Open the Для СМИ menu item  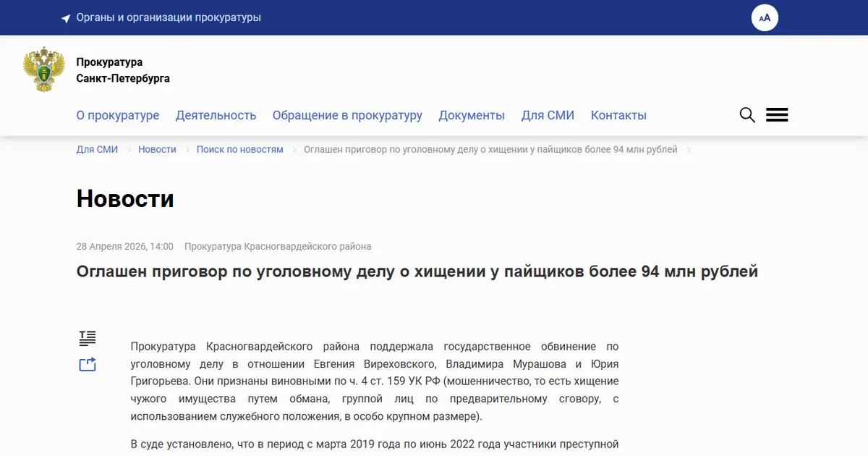[548, 115]
